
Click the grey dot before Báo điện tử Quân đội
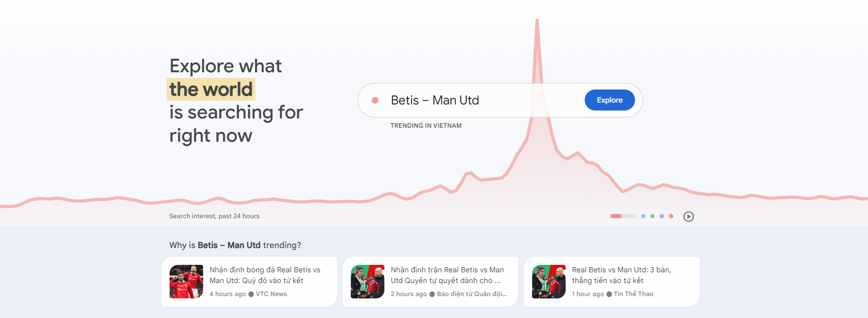point(432,294)
